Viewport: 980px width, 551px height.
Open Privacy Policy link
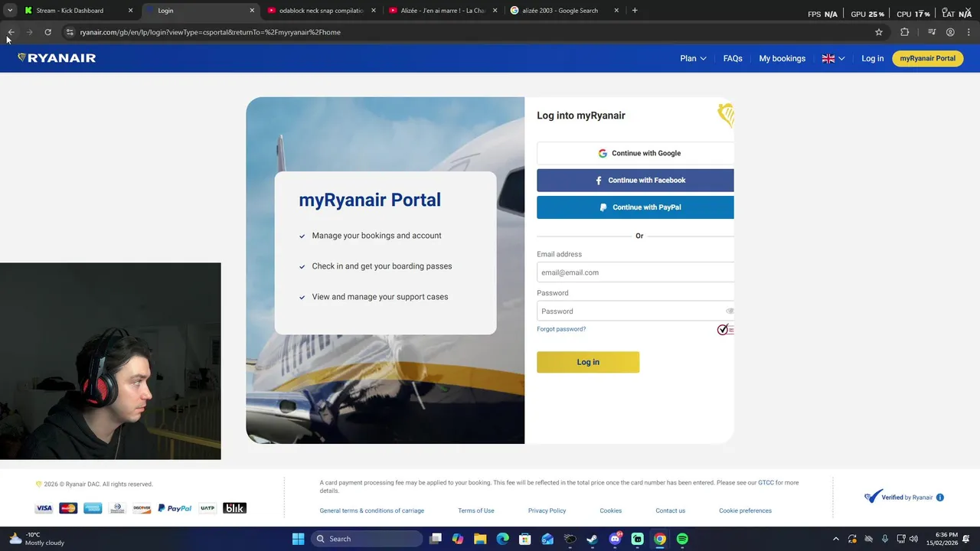pos(547,510)
